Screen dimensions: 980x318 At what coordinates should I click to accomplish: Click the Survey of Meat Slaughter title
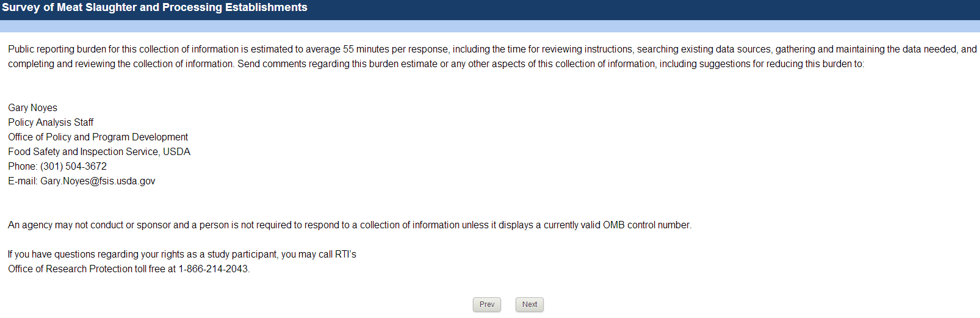154,7
